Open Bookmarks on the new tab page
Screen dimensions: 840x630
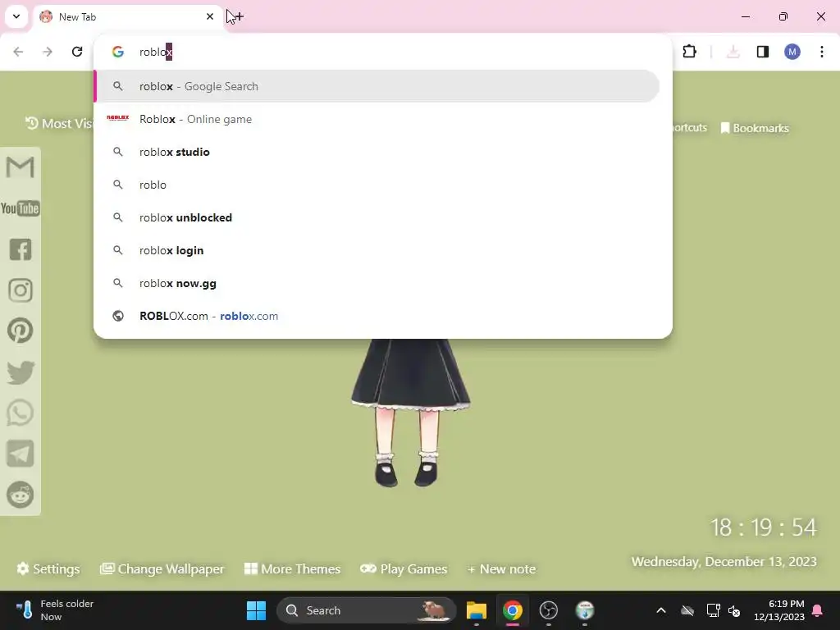tap(755, 128)
